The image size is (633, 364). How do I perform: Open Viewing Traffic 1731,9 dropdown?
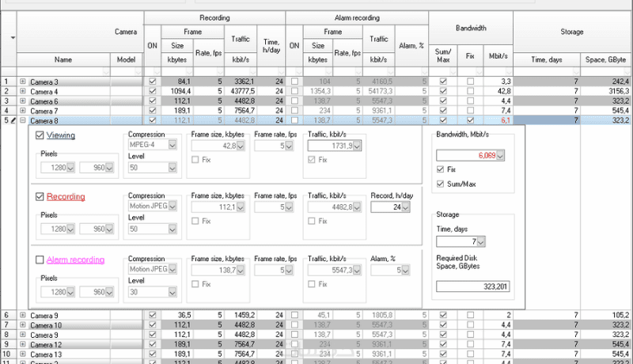click(x=357, y=146)
